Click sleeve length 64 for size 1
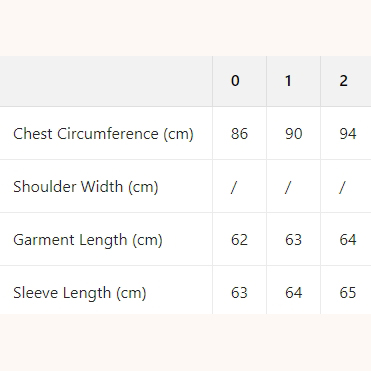Image resolution: width=371 pixels, height=371 pixels. click(294, 293)
